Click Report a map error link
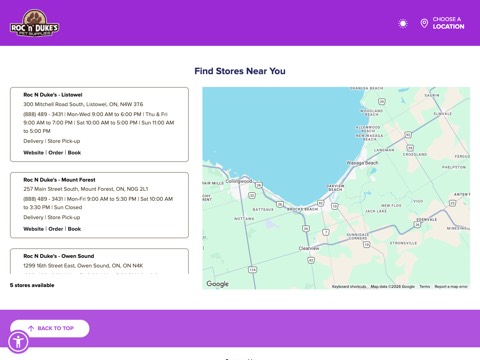The height and width of the screenshot is (360, 480). pos(451,287)
